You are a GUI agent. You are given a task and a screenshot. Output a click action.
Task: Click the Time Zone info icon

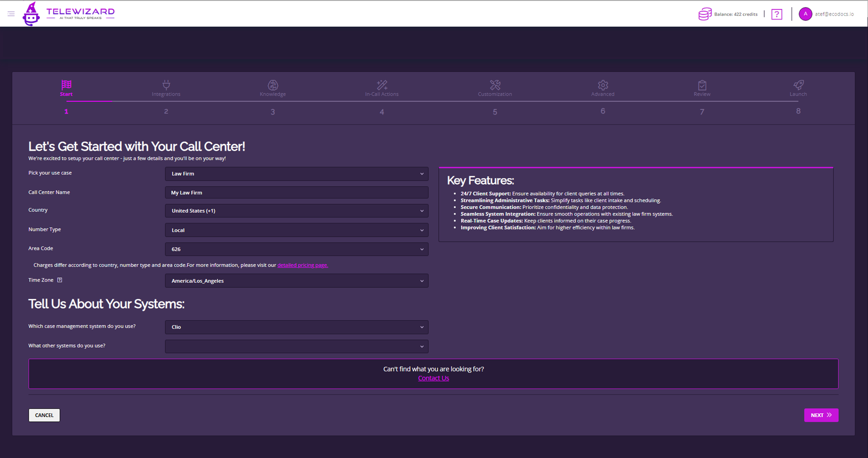(x=60, y=280)
